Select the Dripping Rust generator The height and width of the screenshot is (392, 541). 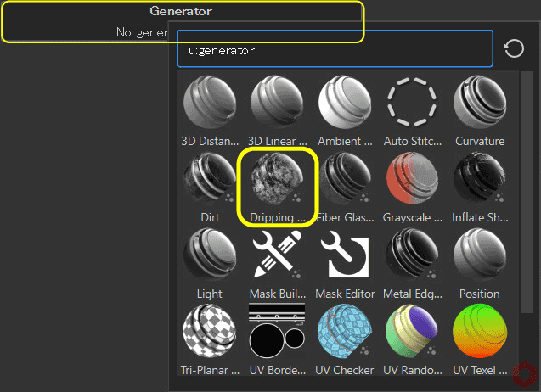(278, 188)
